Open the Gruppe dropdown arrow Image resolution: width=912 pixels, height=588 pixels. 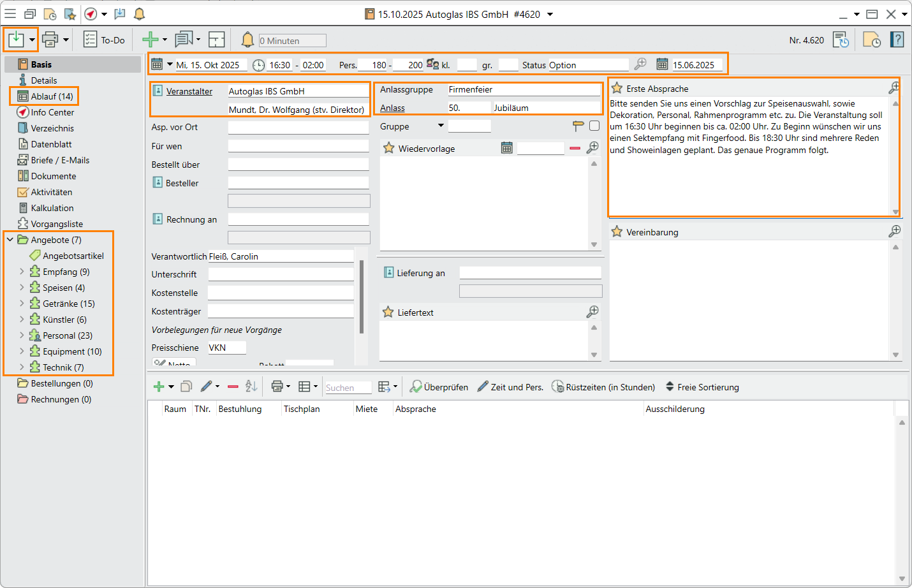(441, 126)
